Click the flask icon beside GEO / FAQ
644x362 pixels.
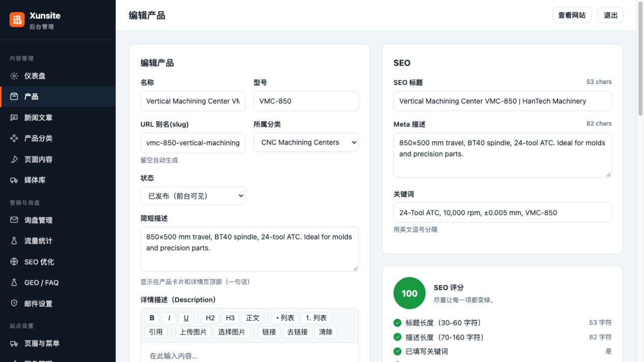[x=14, y=283]
